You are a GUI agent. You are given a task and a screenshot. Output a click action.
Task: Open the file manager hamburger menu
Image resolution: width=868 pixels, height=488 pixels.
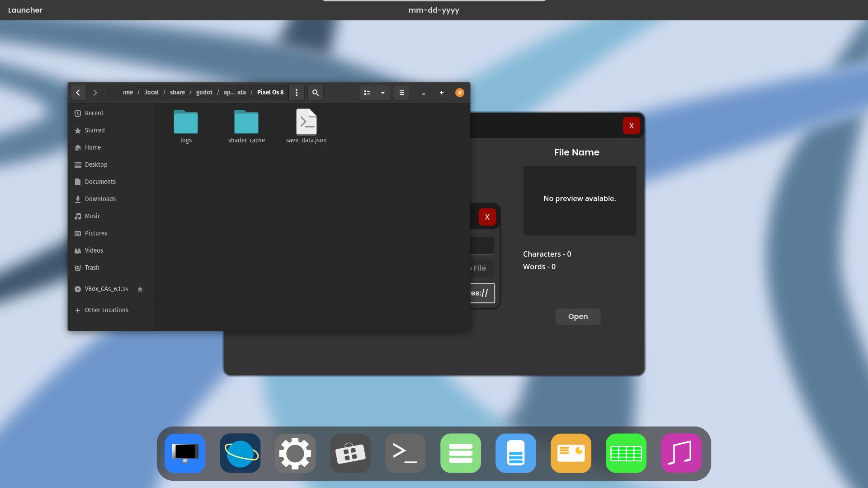tap(402, 93)
